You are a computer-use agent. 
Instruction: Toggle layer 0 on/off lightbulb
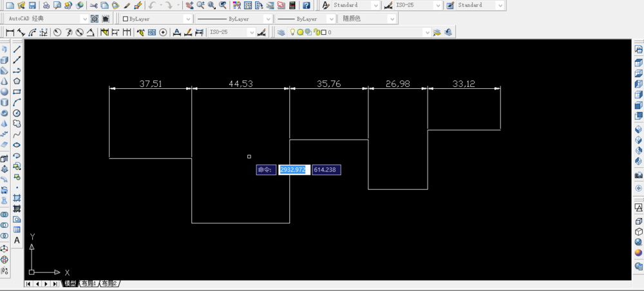click(x=292, y=32)
